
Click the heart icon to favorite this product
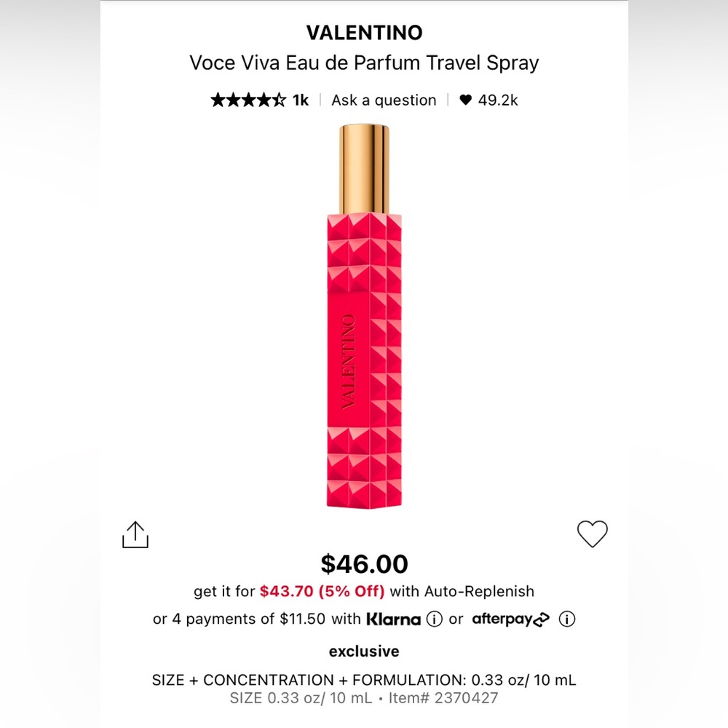coord(593,532)
